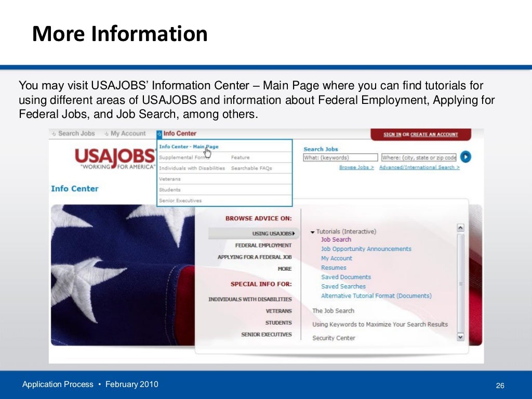Choose Senior Executives in the Info Center dropdown
The height and width of the screenshot is (399, 532).
pyautogui.click(x=180, y=201)
